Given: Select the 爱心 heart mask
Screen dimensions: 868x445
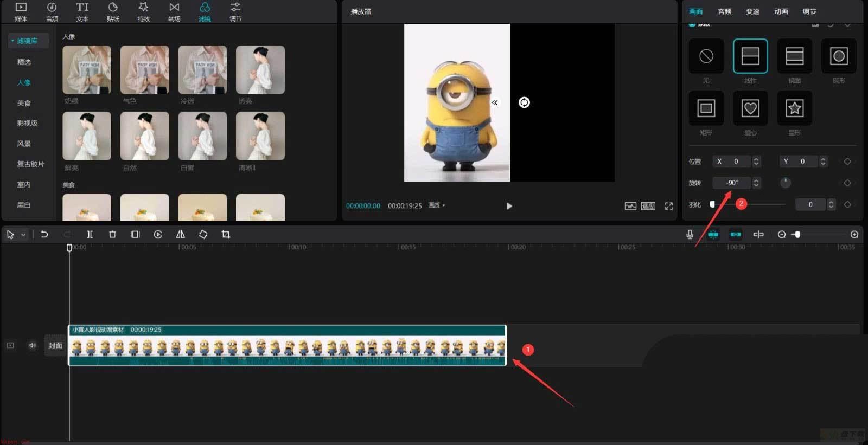Looking at the screenshot, I should pos(750,108).
